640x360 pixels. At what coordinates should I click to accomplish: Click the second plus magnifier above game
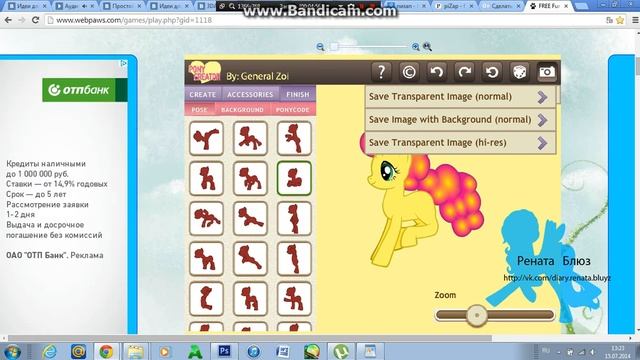(427, 47)
